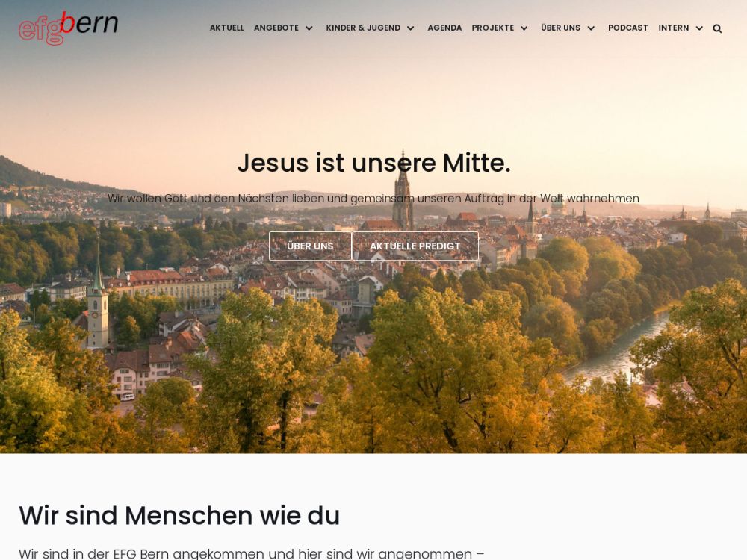The width and height of the screenshot is (747, 560).
Task: Expand the Kinder & Jugend chevron
Action: pyautogui.click(x=410, y=28)
